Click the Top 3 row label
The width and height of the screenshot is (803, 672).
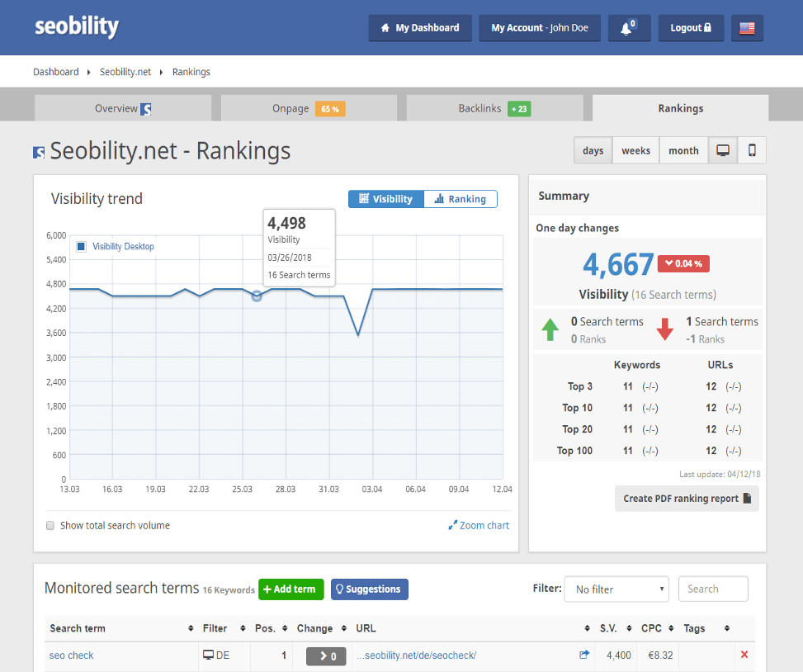[x=579, y=386]
